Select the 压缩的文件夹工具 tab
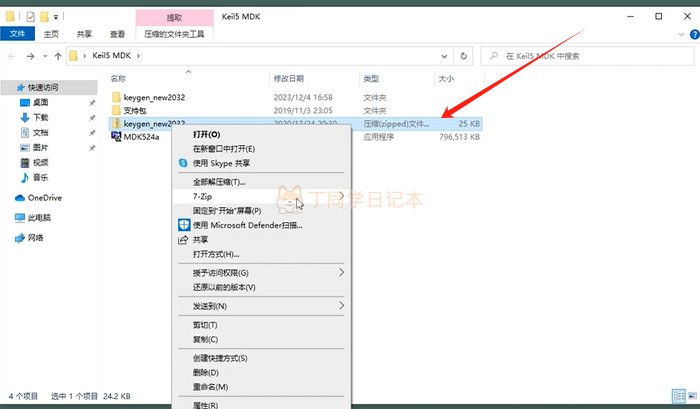Image resolution: width=700 pixels, height=409 pixels. pyautogui.click(x=174, y=34)
